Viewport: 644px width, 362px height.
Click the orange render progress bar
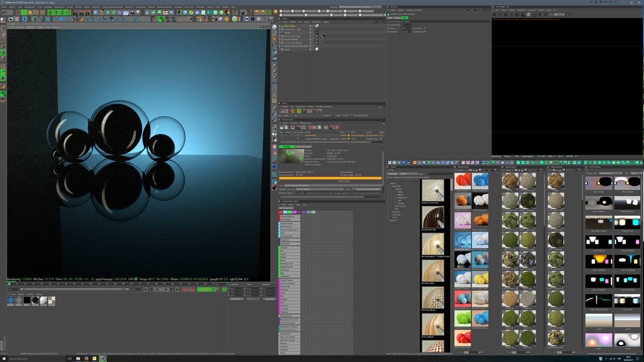[330, 178]
